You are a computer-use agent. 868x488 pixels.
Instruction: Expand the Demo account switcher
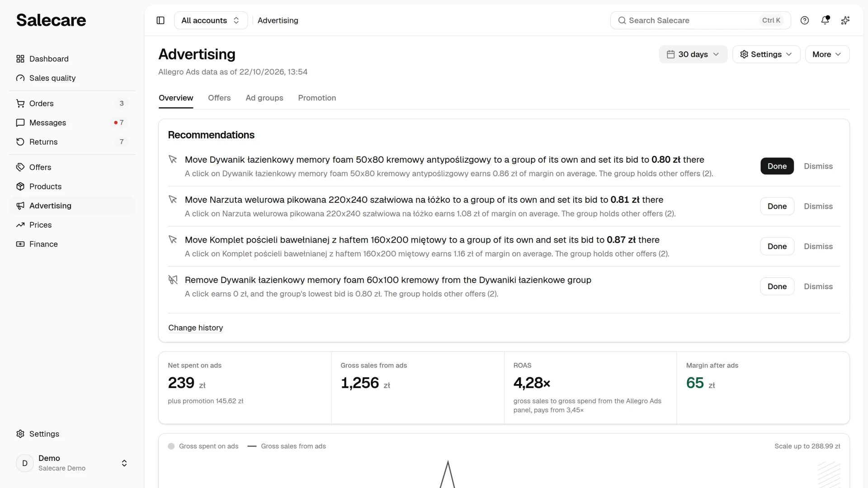point(72,463)
